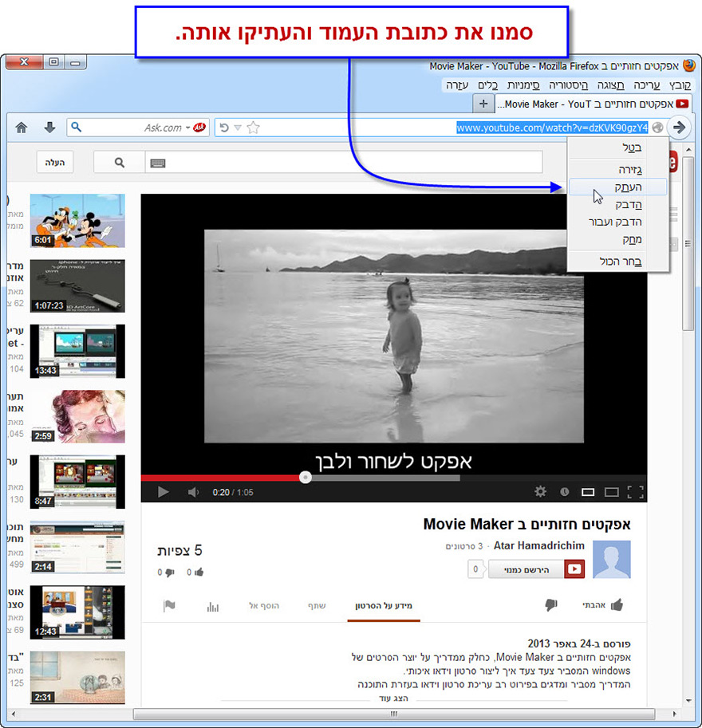Open the קובץ menu
This screenshot has width=702, height=728.
(680, 85)
